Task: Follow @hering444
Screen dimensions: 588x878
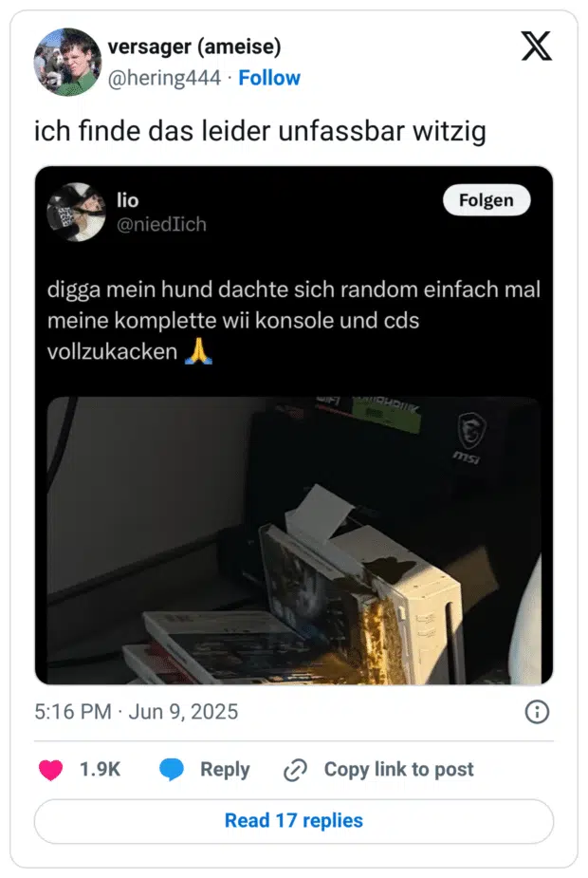Action: point(269,78)
